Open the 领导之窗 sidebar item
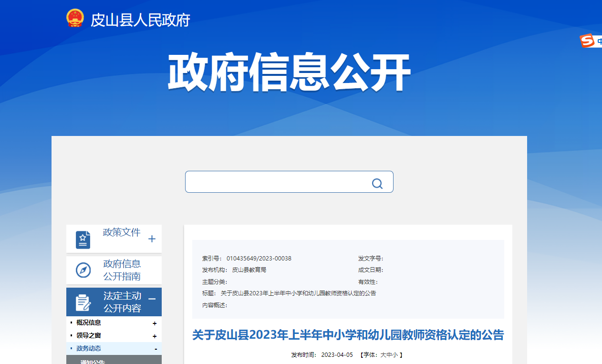This screenshot has height=364, width=602. click(89, 336)
